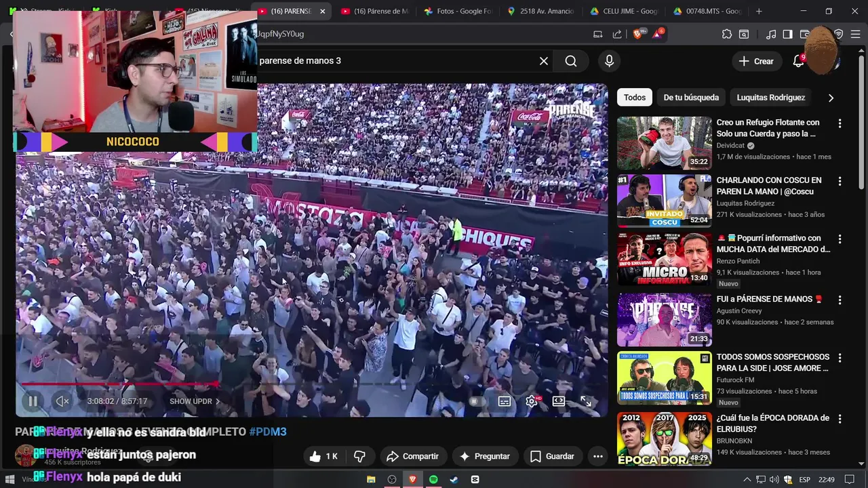Click the magnifier search button
The image size is (868, 488).
571,61
